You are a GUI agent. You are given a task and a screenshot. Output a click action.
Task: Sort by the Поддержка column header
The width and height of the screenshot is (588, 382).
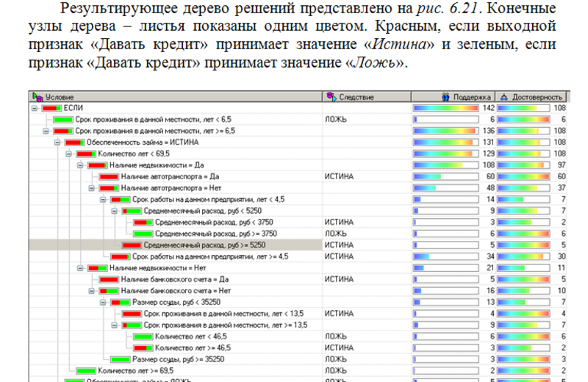coord(453,97)
